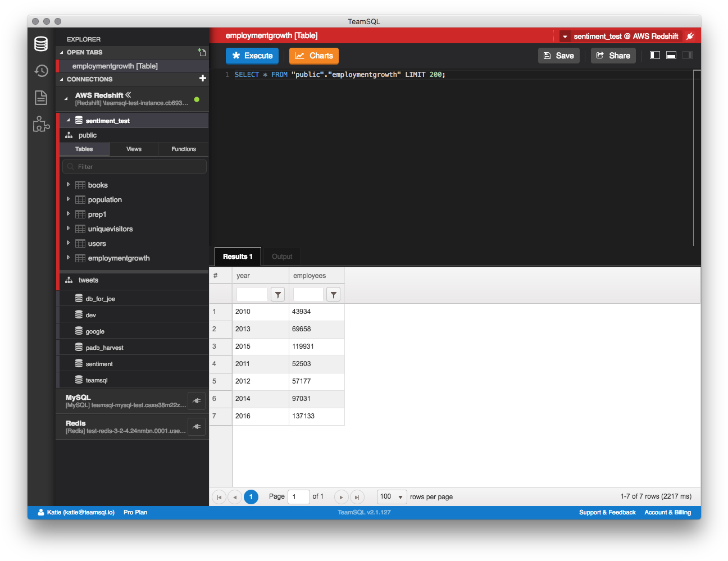This screenshot has height=561, width=728.
Task: Connect to the MySQL connection plug icon
Action: tap(197, 401)
